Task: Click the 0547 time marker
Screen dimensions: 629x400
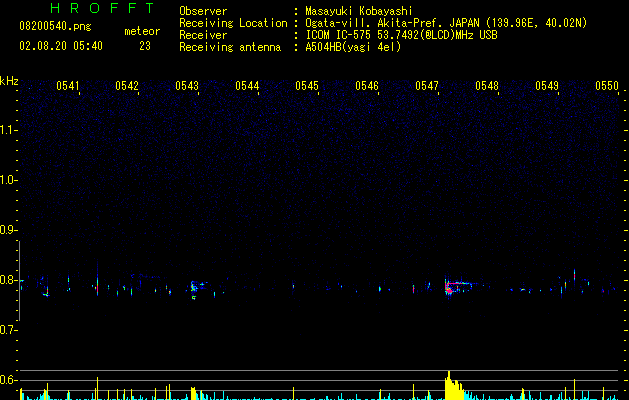Action: (427, 86)
